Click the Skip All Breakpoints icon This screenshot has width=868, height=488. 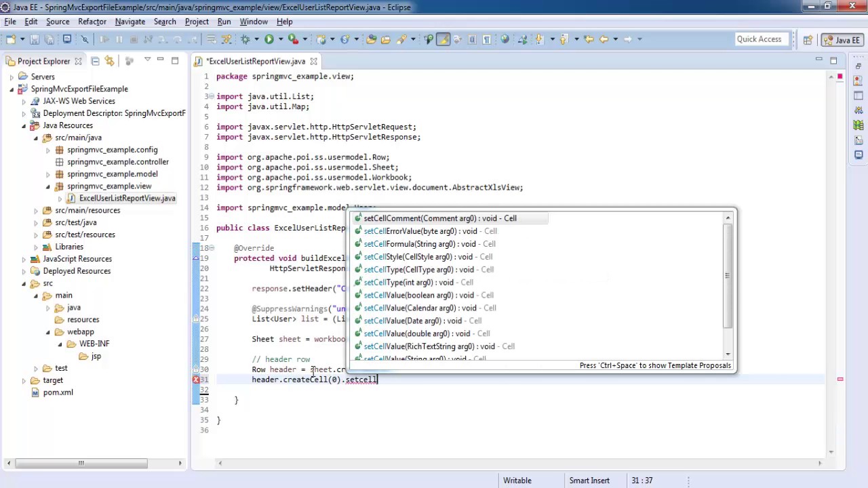click(85, 39)
